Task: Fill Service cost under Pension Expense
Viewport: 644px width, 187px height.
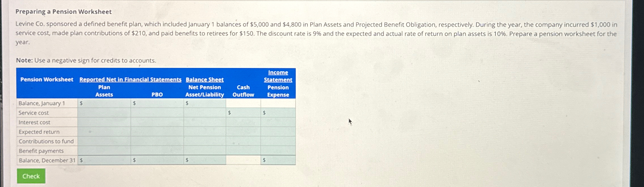Action: (278, 113)
